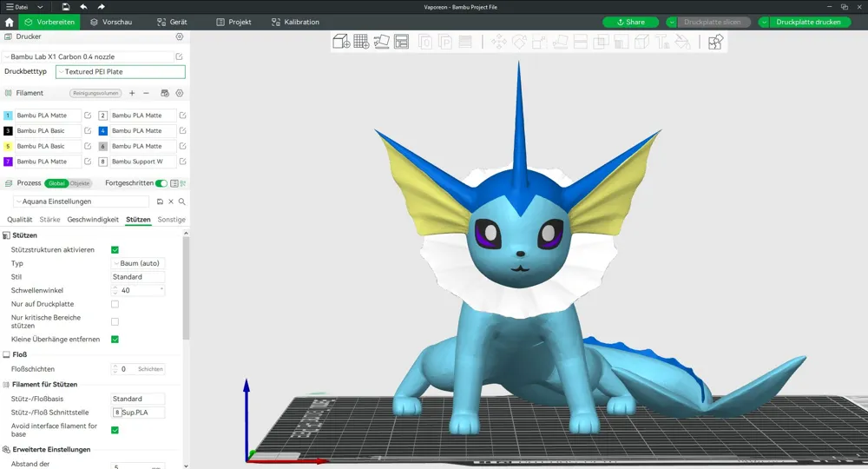Select the Cut tool in the toolbar
This screenshot has width=868, height=469.
click(580, 42)
